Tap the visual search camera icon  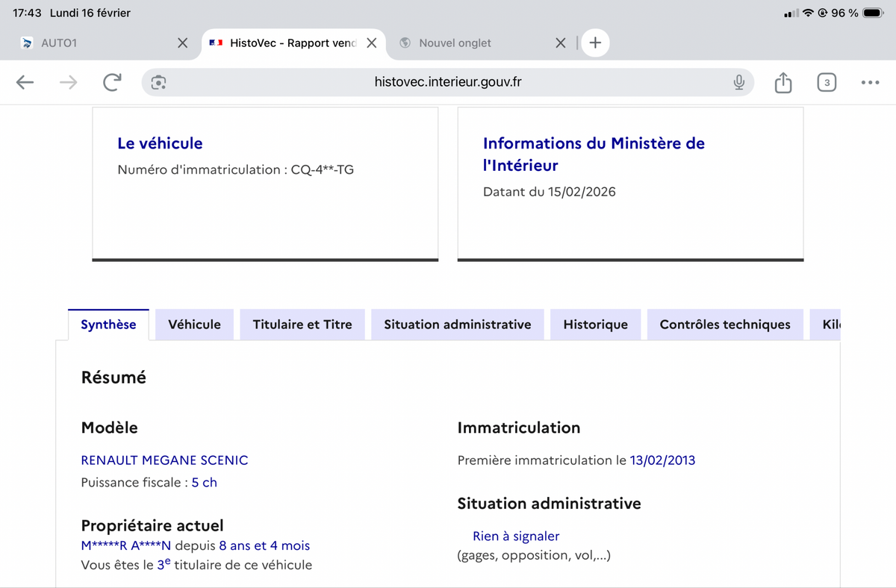158,83
